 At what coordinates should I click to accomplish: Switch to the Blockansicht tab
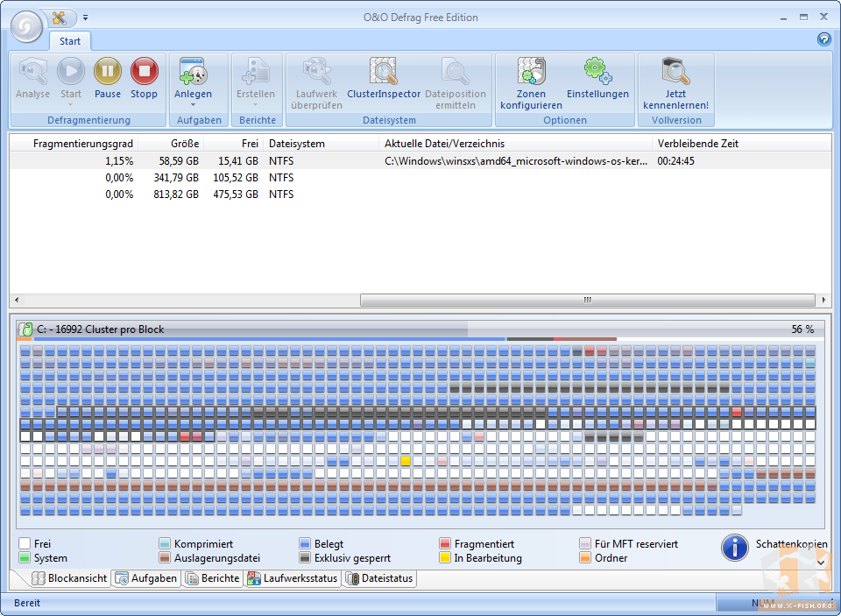pos(68,578)
